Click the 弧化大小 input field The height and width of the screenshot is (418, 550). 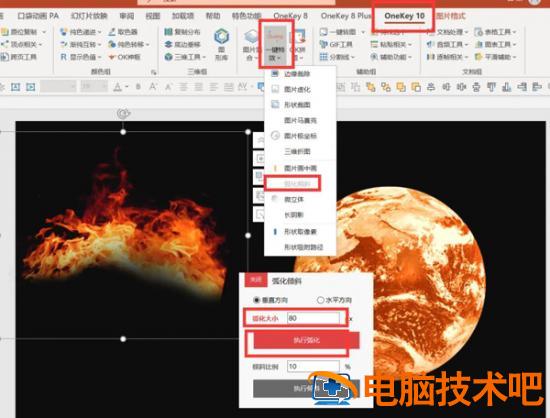pyautogui.click(x=313, y=318)
